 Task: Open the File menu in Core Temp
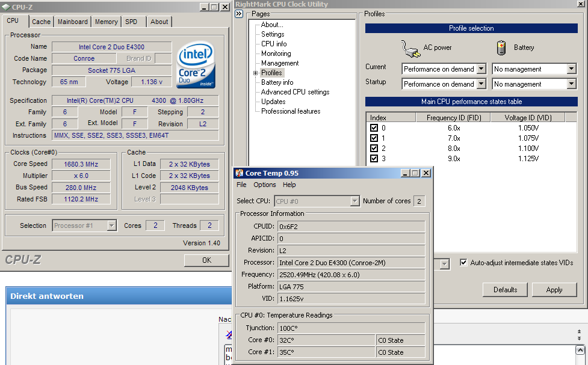(241, 185)
